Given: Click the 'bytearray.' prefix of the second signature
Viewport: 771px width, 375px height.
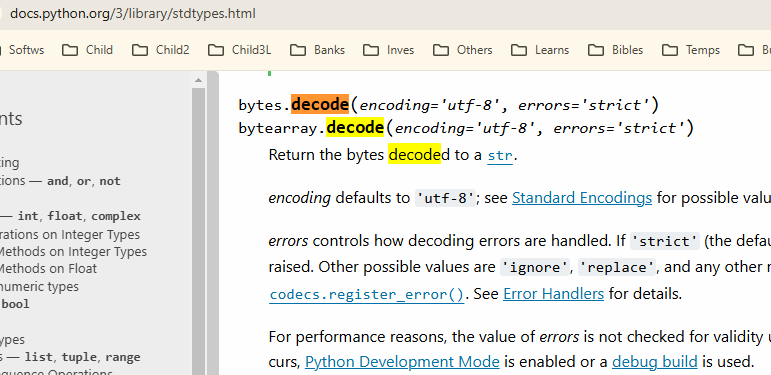Looking at the screenshot, I should pos(282,128).
